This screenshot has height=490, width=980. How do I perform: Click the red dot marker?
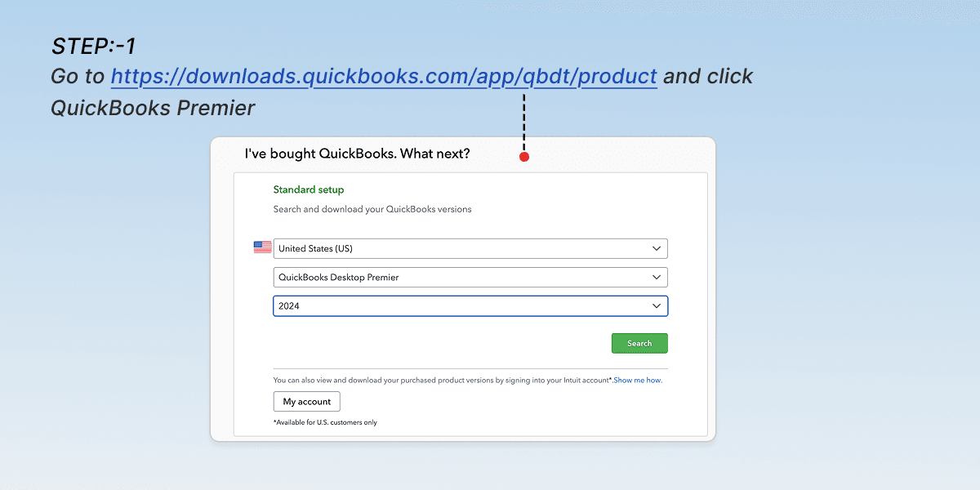click(524, 156)
